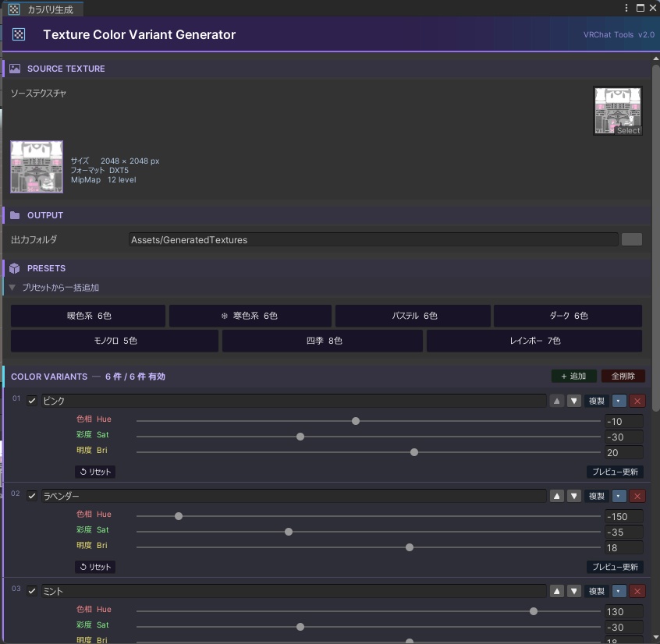Image resolution: width=660 pixels, height=644 pixels.
Task: Click the ラベンダー Bri value field 18
Action: (624, 547)
